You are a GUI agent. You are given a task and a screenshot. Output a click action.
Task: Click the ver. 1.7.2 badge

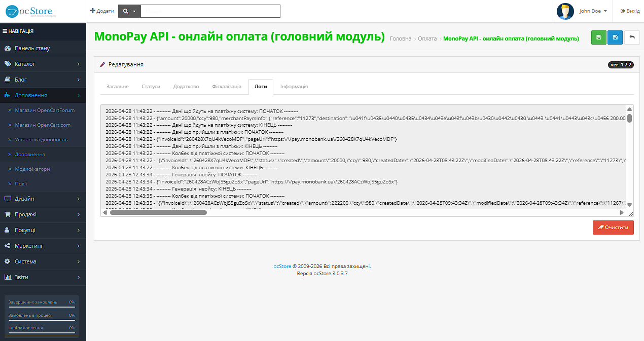[x=621, y=65]
